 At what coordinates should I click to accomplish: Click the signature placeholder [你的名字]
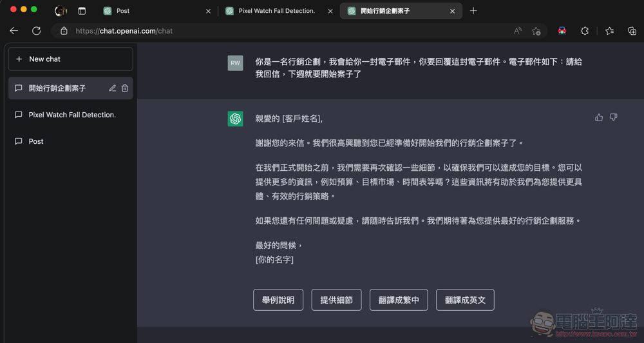[274, 260]
